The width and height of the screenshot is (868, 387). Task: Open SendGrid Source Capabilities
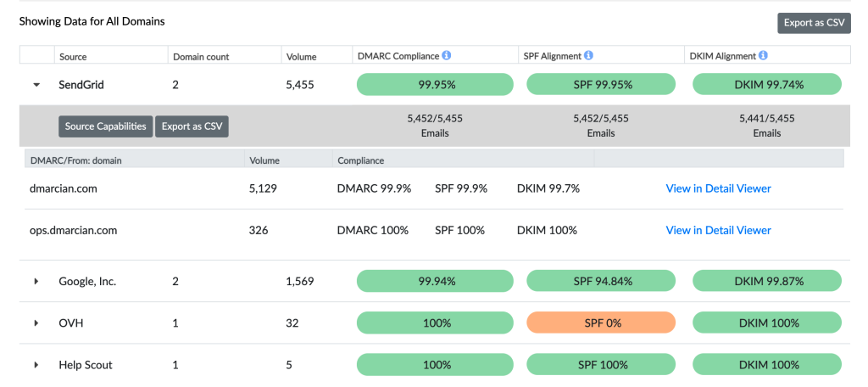(x=105, y=126)
